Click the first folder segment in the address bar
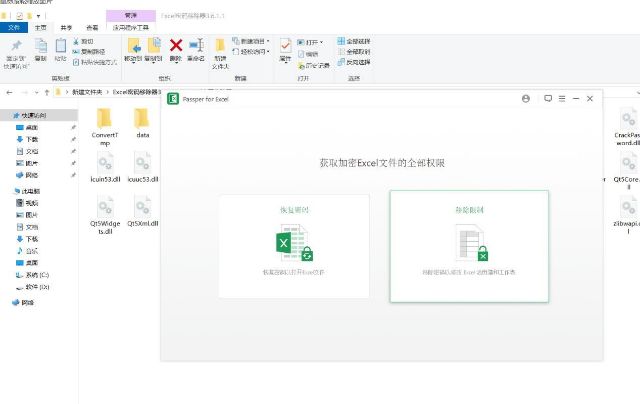640x404 pixels. point(87,92)
